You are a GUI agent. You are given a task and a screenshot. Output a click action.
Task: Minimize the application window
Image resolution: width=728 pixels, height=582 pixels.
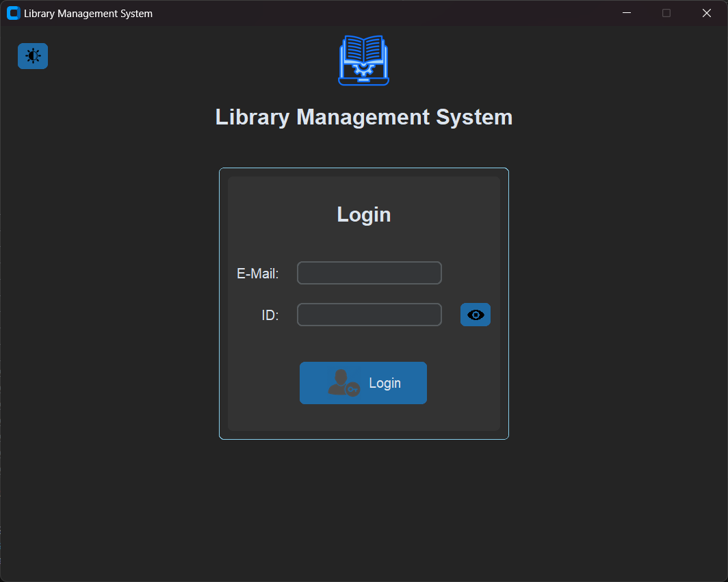(626, 12)
